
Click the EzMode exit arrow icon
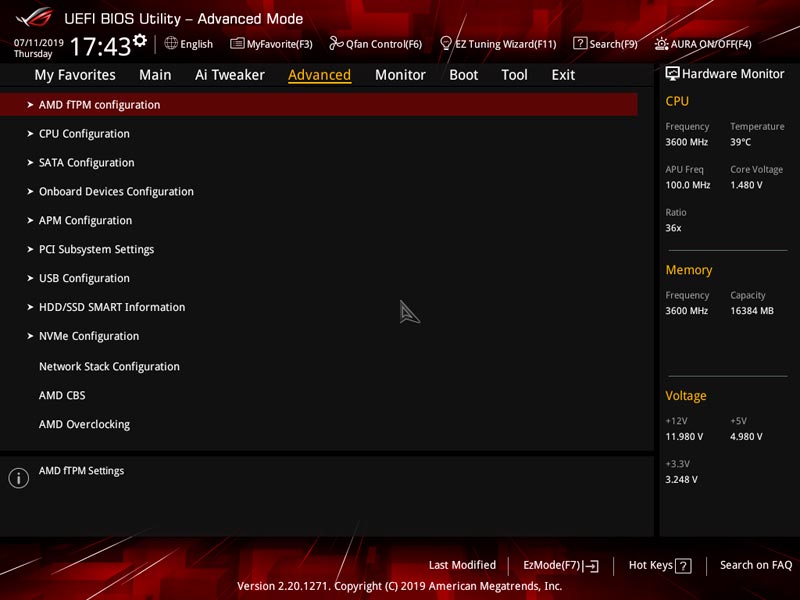click(x=591, y=566)
